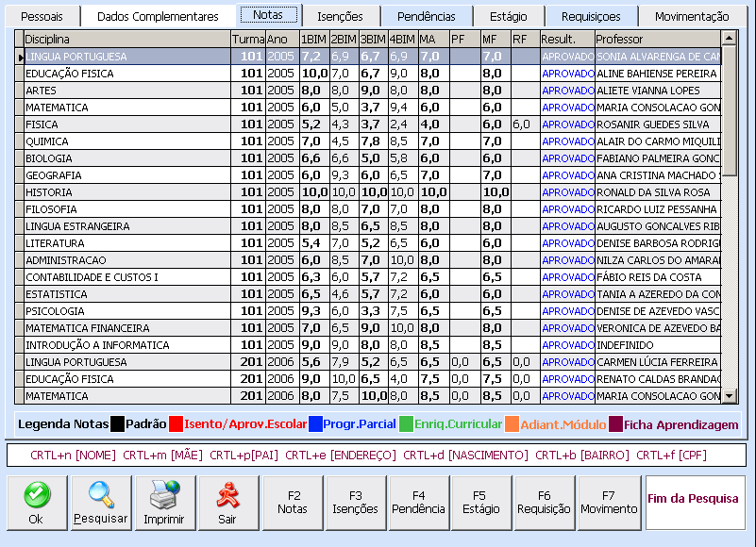Click the black Padrão legend color swatch

tap(118, 424)
